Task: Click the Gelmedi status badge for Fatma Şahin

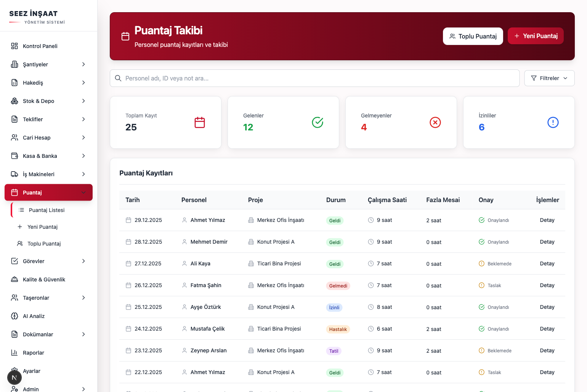Action: (x=338, y=286)
